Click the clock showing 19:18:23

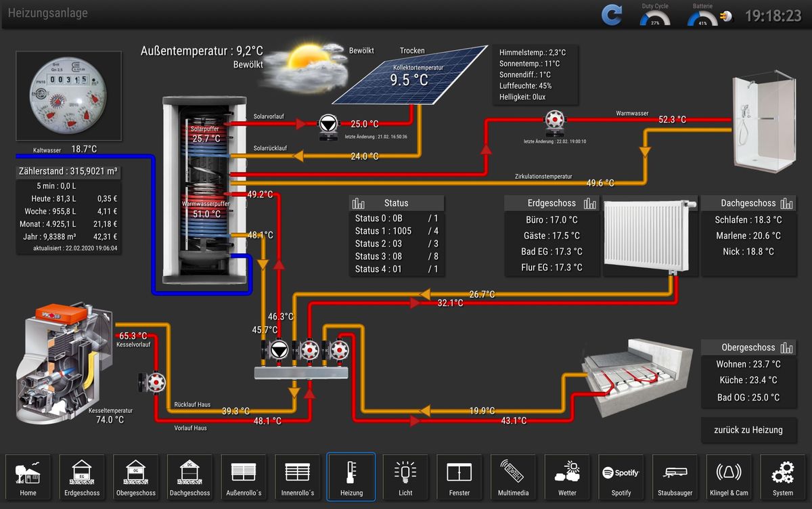coord(773,16)
